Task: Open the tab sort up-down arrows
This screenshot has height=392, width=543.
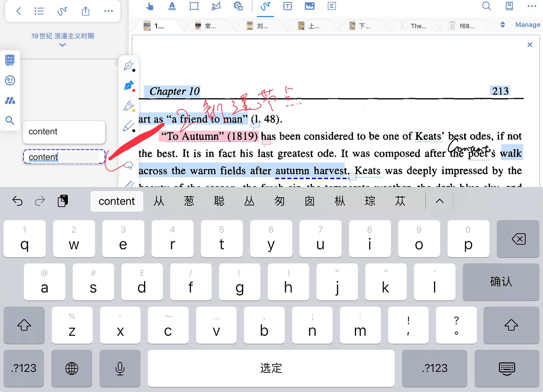Action: (502, 25)
